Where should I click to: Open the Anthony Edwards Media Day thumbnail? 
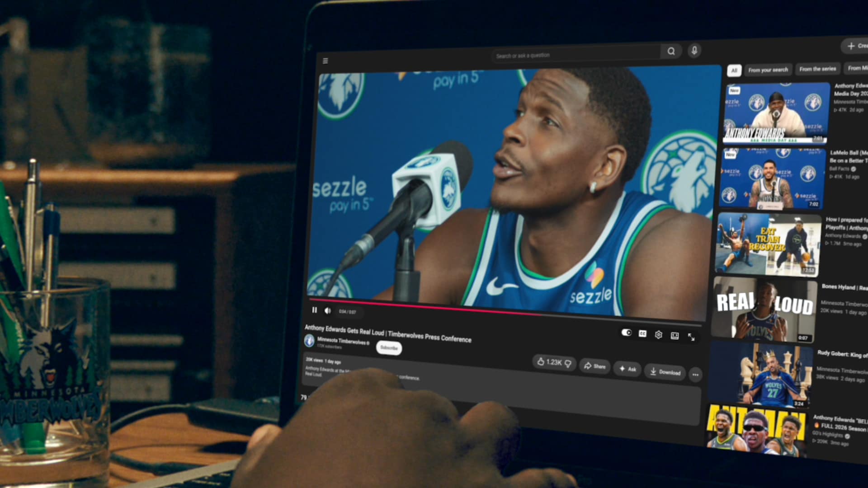pos(777,112)
